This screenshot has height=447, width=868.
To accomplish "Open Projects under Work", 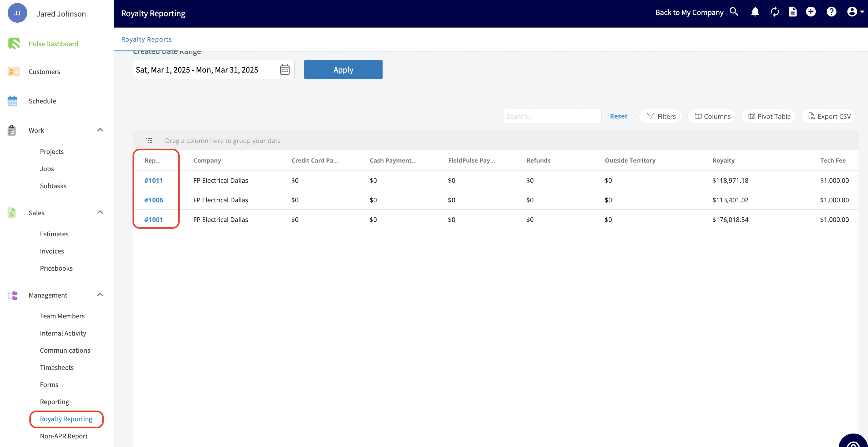I will 51,152.
